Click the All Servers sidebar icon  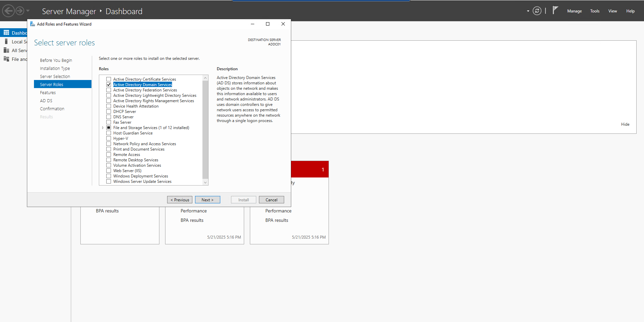(6, 50)
